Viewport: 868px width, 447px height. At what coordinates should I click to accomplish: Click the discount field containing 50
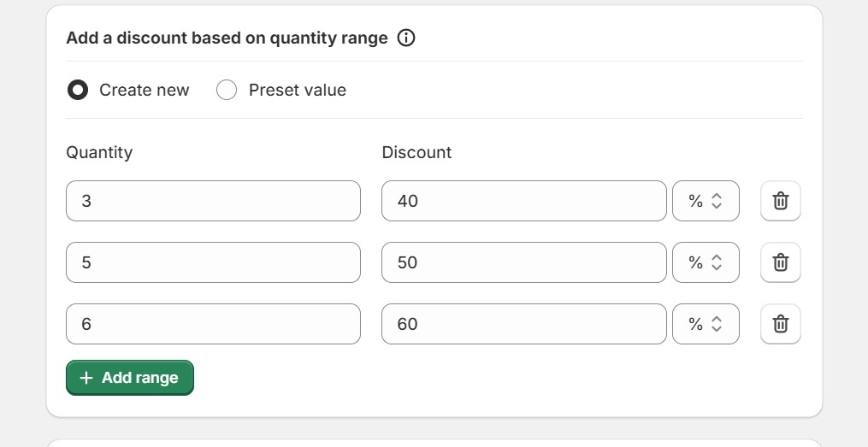click(523, 262)
